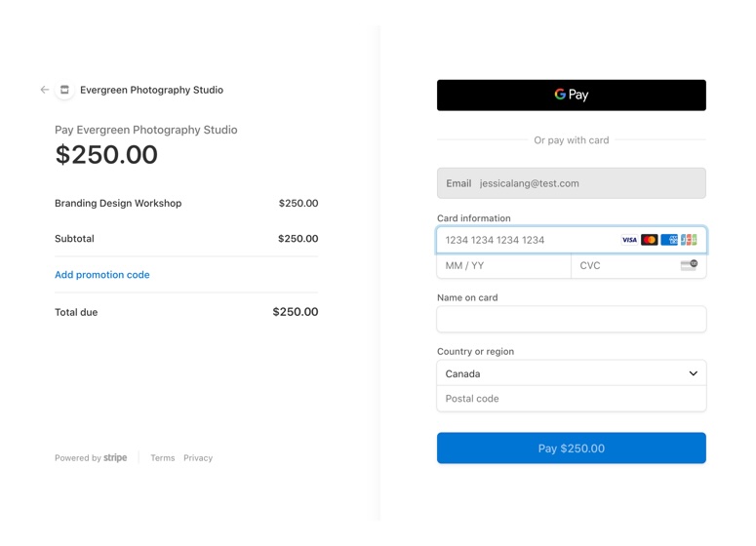Click the Postal code field

pyautogui.click(x=571, y=399)
